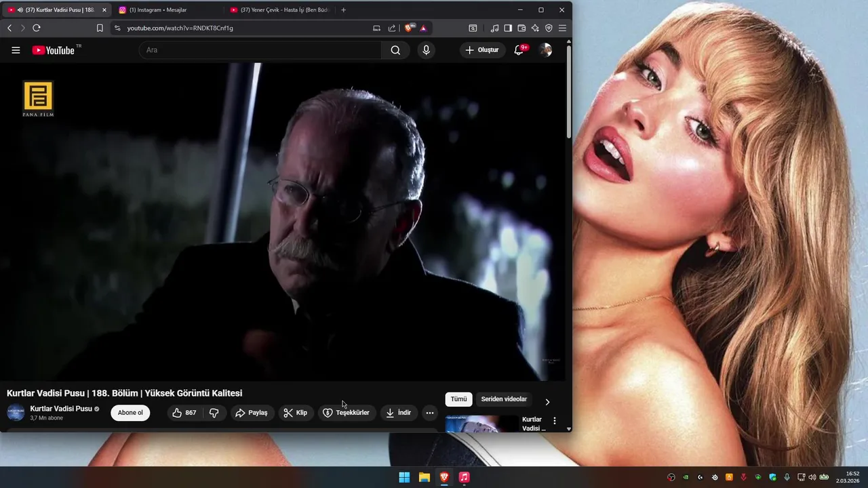Open a new browser tab
Screen dimensions: 868x488
(344, 10)
